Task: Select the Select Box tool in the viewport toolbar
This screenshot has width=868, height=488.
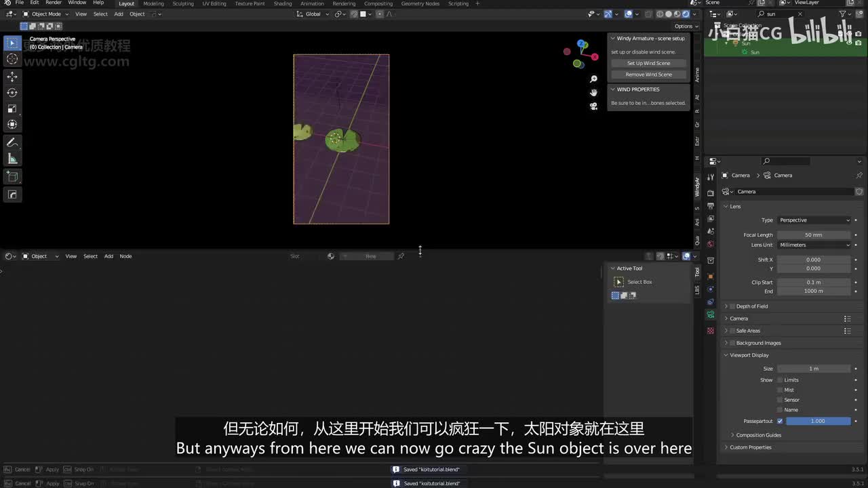Action: coord(12,43)
